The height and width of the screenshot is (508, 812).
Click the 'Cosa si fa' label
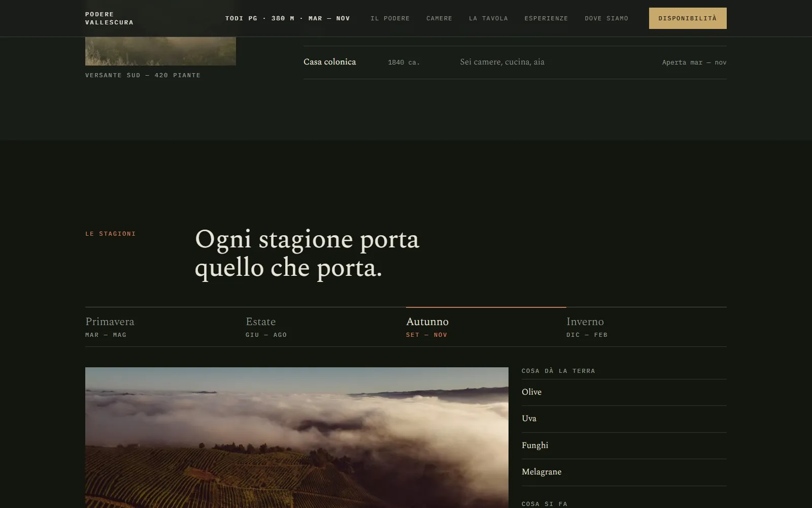[545, 504]
